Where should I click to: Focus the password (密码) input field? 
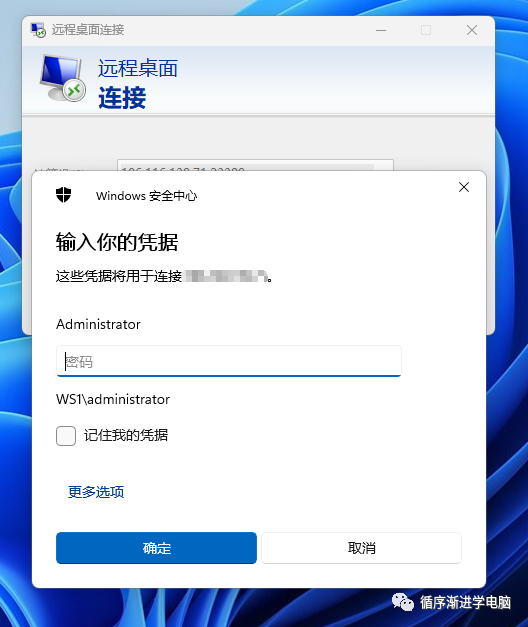point(228,361)
